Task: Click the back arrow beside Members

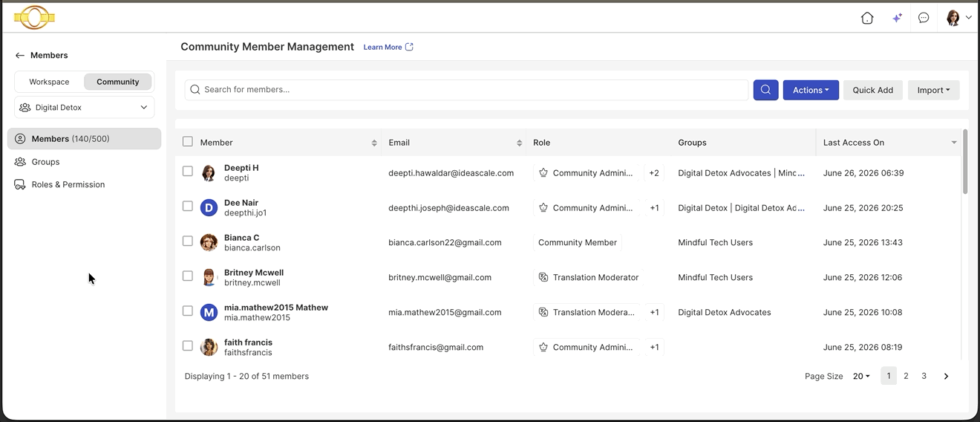Action: pos(20,56)
